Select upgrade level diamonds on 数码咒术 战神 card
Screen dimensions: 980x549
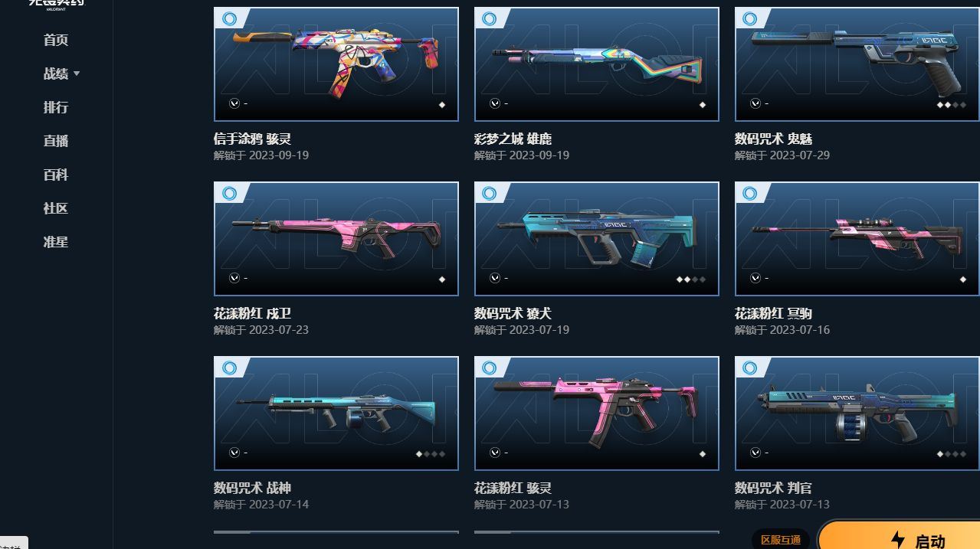[x=430, y=454]
